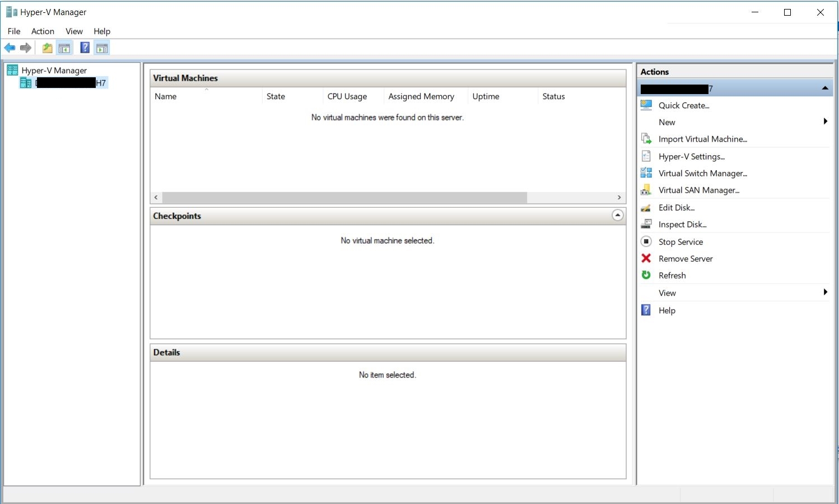839x504 pixels.
Task: Open the Action menu
Action: pos(43,31)
